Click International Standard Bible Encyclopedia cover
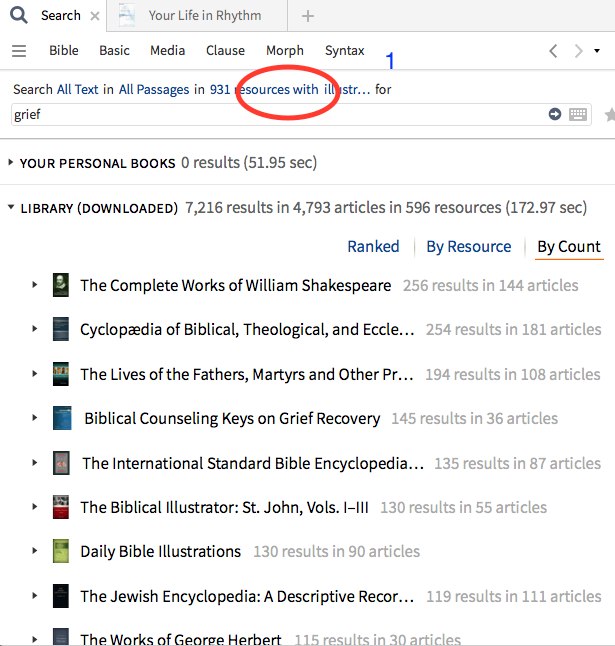 (61, 463)
